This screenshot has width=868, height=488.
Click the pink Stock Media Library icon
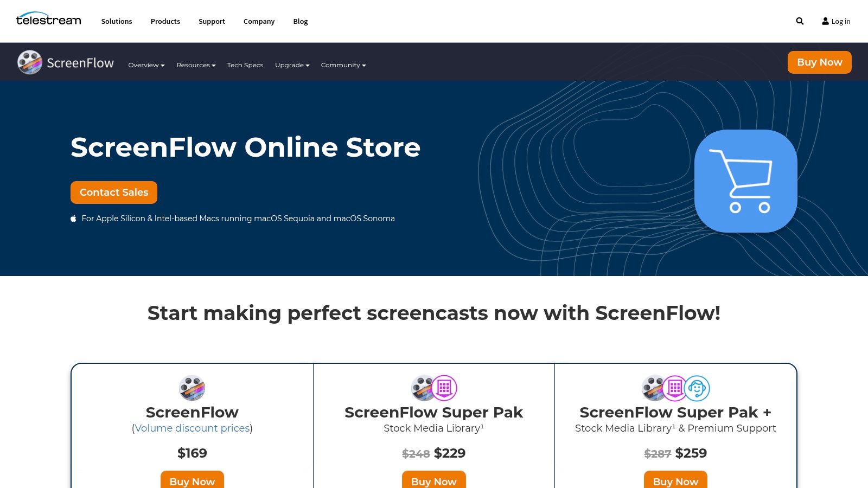pyautogui.click(x=445, y=388)
